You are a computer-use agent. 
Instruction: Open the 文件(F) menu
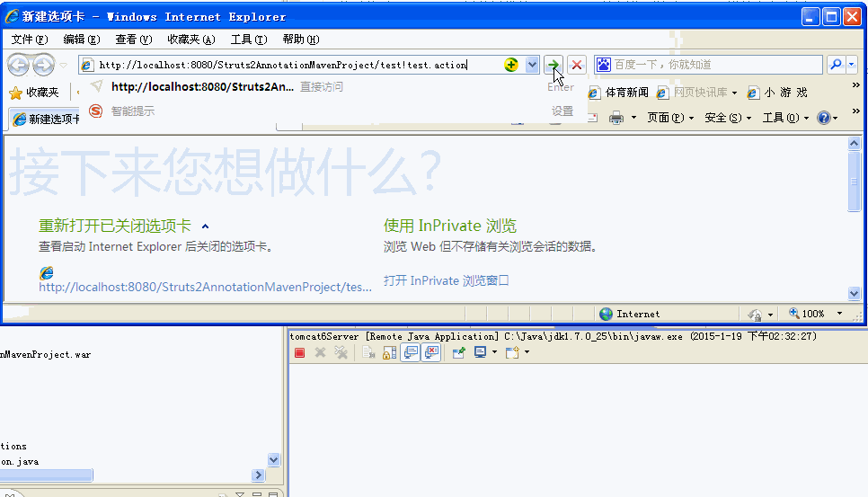30,40
